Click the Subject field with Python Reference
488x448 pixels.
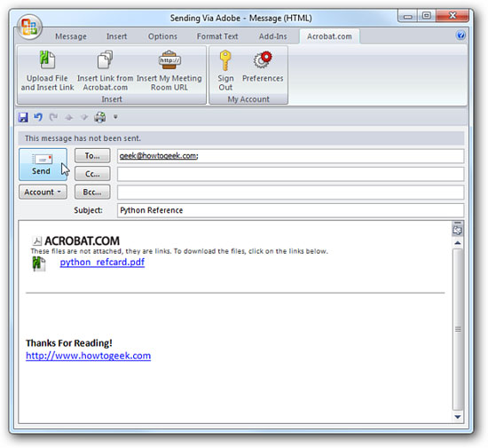pyautogui.click(x=290, y=210)
